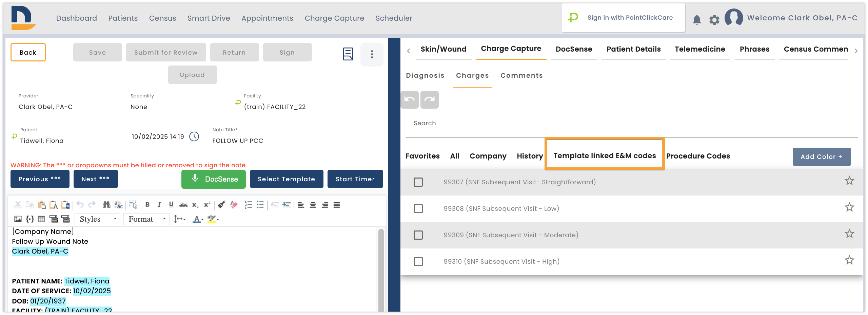Toggle Italic formatting
The image size is (868, 315).
159,205
